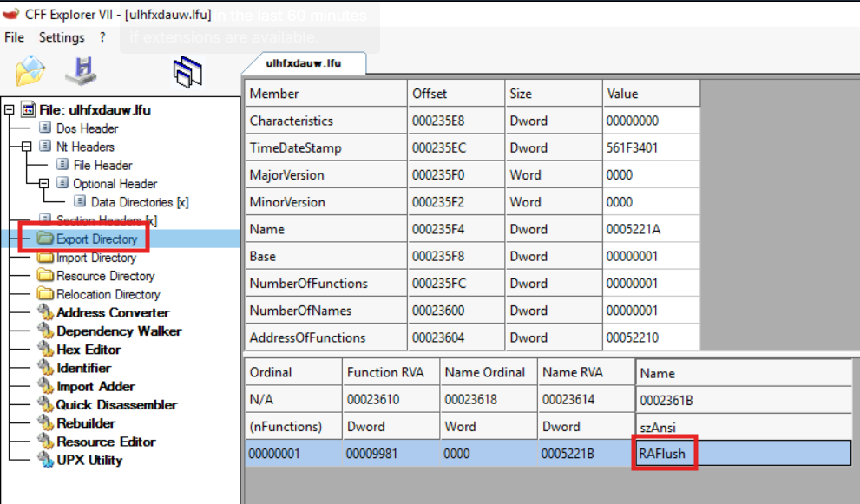Click the Save floppy disk toolbar icon
860x504 pixels.
[x=82, y=71]
